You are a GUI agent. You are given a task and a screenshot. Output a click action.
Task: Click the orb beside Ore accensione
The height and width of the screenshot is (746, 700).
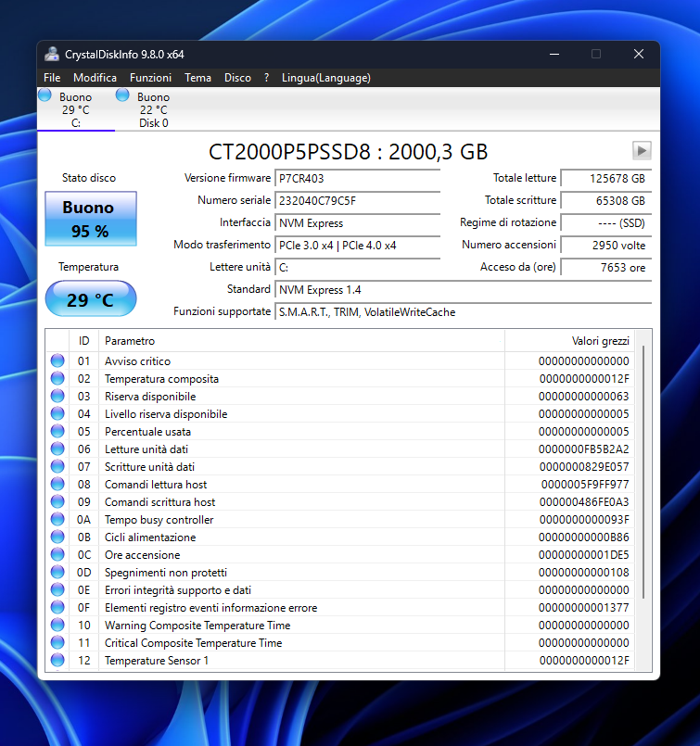(57, 554)
